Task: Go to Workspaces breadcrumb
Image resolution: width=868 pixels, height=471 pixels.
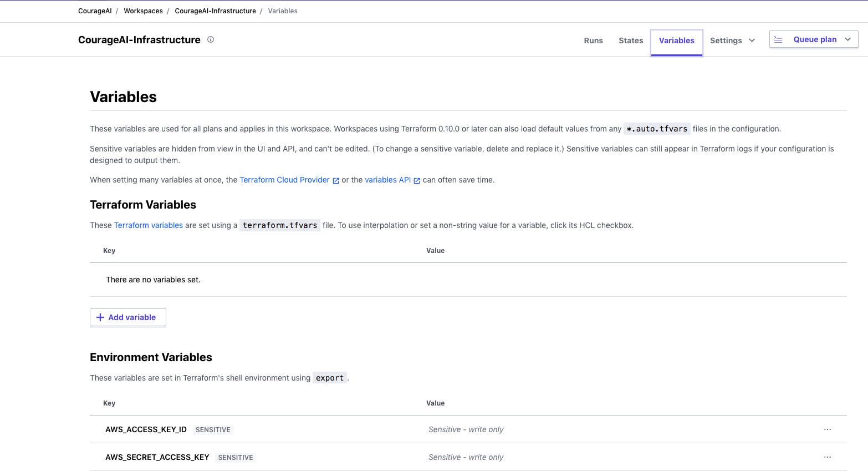Action: (x=143, y=11)
